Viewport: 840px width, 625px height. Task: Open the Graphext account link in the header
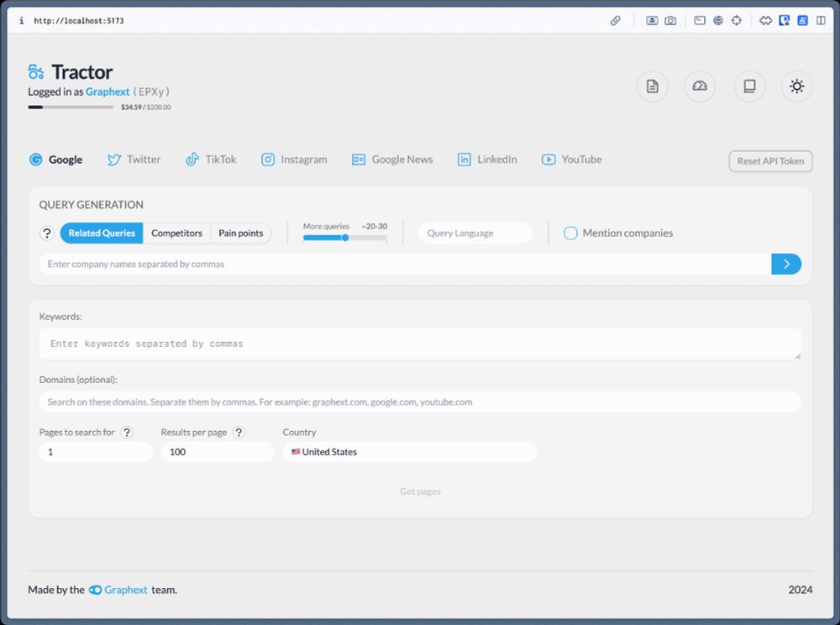pos(108,92)
